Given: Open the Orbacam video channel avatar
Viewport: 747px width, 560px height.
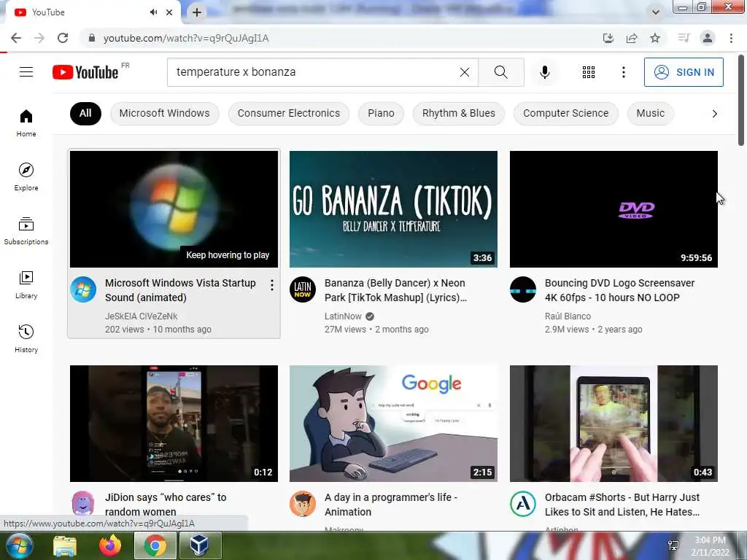Looking at the screenshot, I should click(522, 504).
